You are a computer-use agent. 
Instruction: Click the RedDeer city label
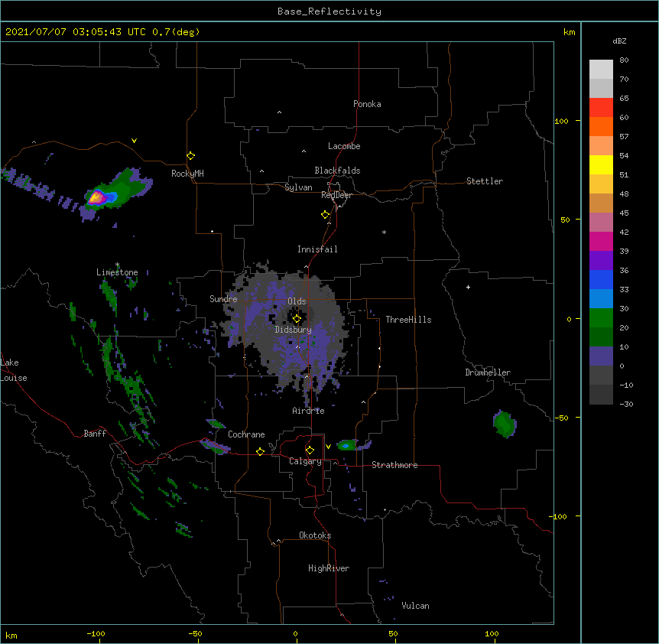coord(336,195)
